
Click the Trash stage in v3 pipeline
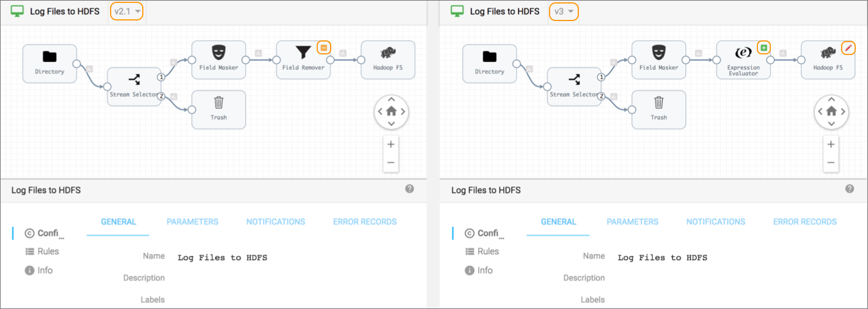[x=658, y=109]
